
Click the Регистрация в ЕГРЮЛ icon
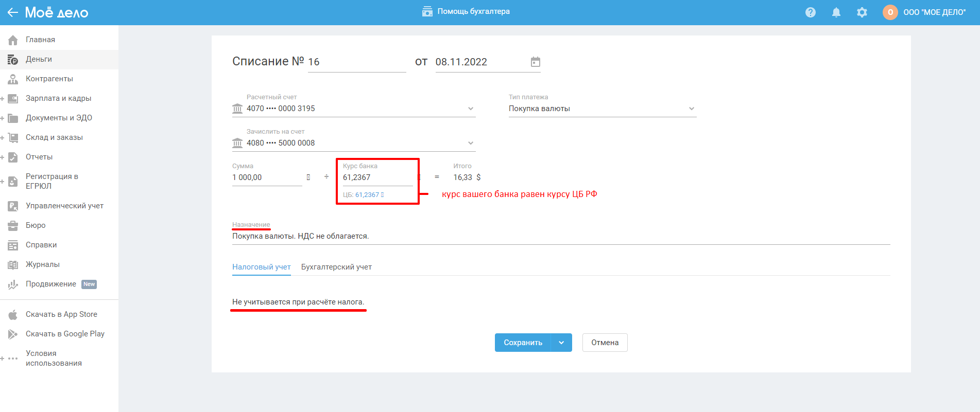click(13, 181)
